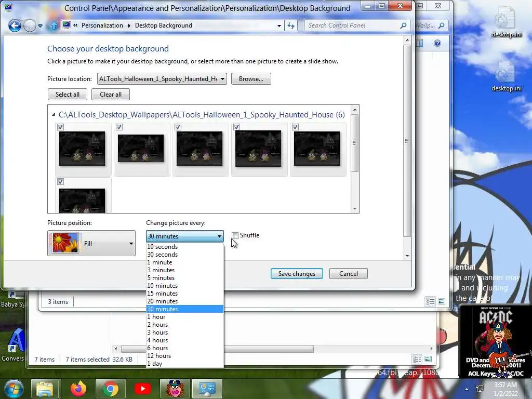The height and width of the screenshot is (399, 532).
Task: Open the Windows Start orb
Action: [14, 389]
